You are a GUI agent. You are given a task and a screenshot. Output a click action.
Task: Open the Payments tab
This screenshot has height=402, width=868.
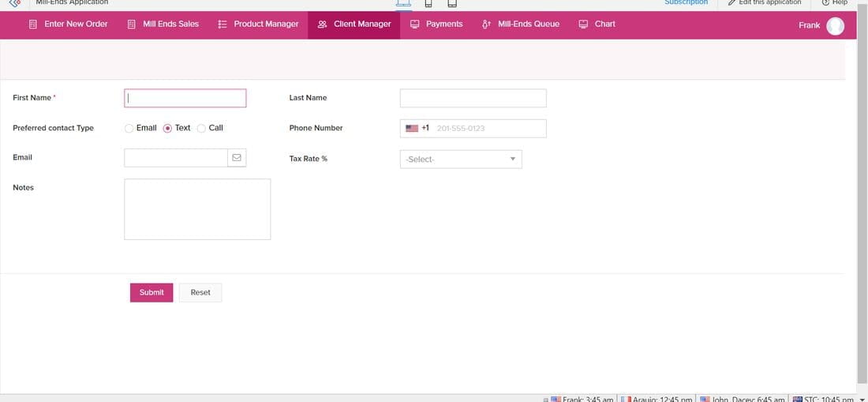436,24
